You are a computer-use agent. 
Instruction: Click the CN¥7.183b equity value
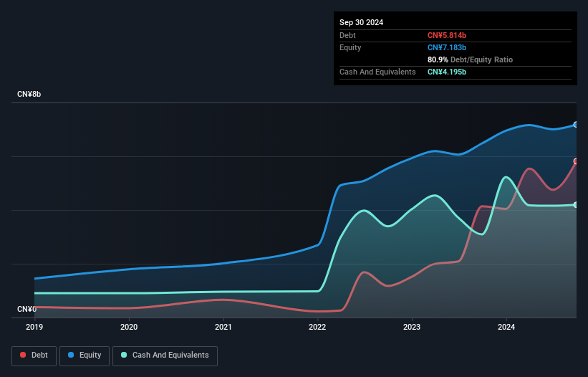coord(447,47)
